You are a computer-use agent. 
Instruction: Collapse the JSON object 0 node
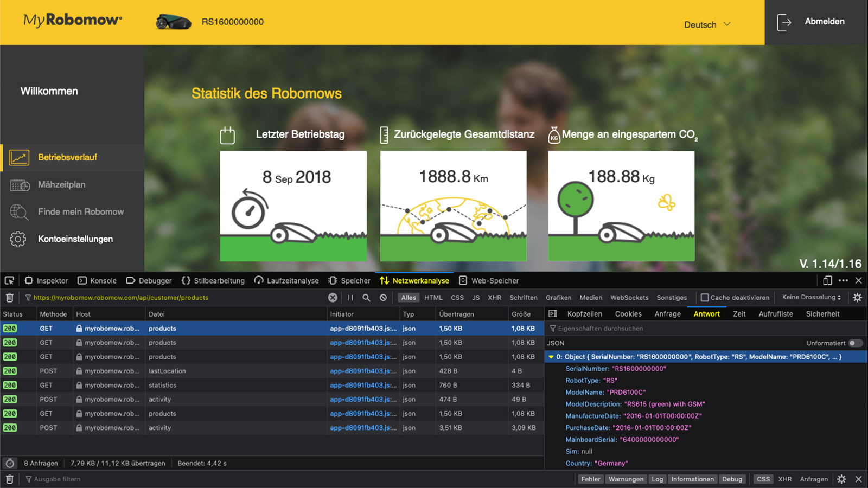point(551,357)
